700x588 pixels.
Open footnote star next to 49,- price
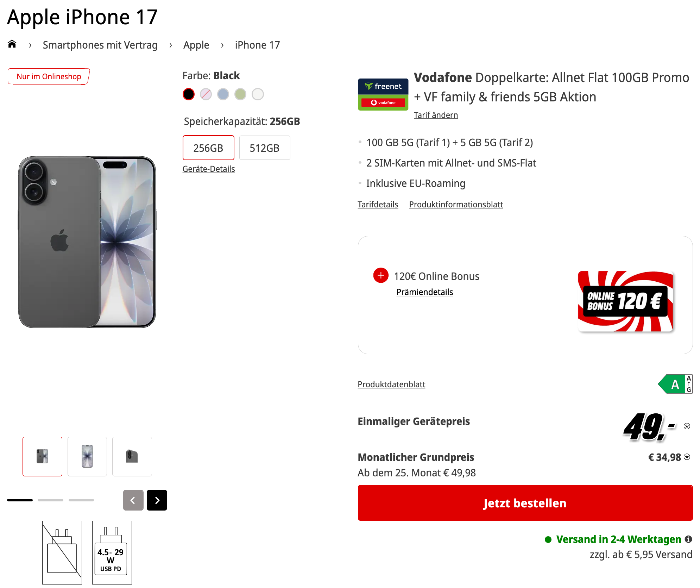point(687,426)
